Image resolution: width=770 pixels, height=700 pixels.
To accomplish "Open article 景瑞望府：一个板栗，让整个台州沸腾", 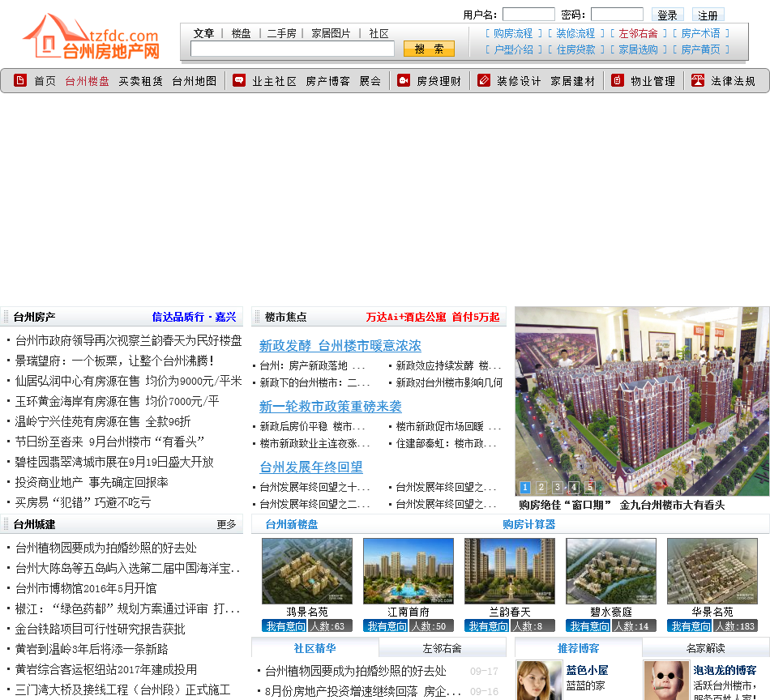I will [114, 361].
